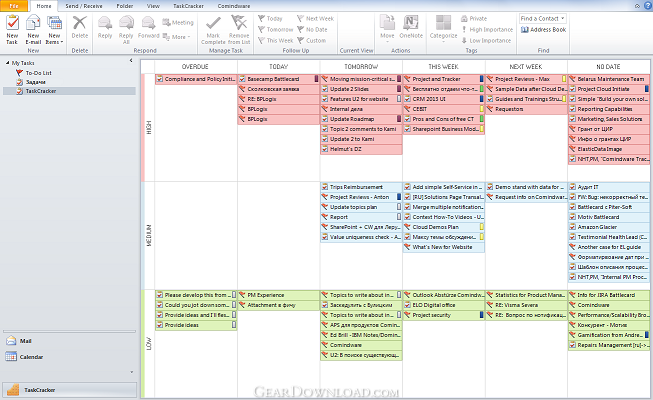Toggle checkbox for Trips Reimbursement task

[325, 187]
